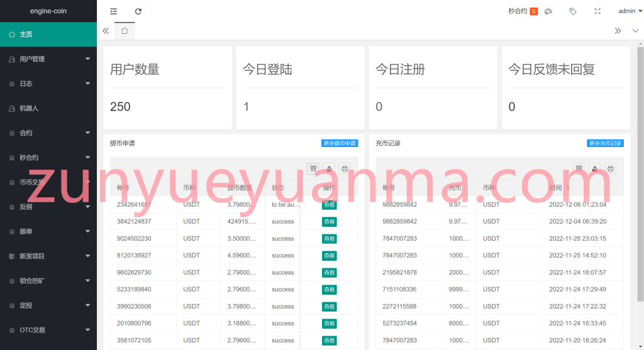644x350 pixels.
Task: Click the 用户数量 card value 250
Action: 120,107
